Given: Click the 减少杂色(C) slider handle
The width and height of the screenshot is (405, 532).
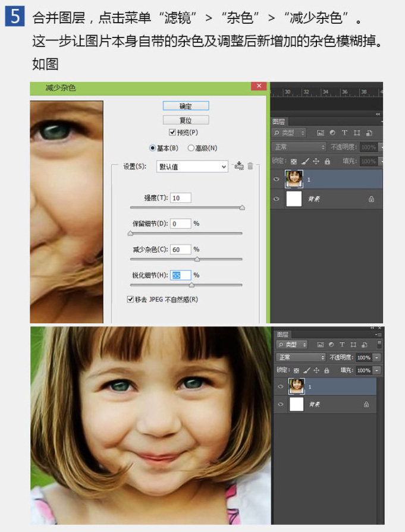Looking at the screenshot, I should coord(197,259).
